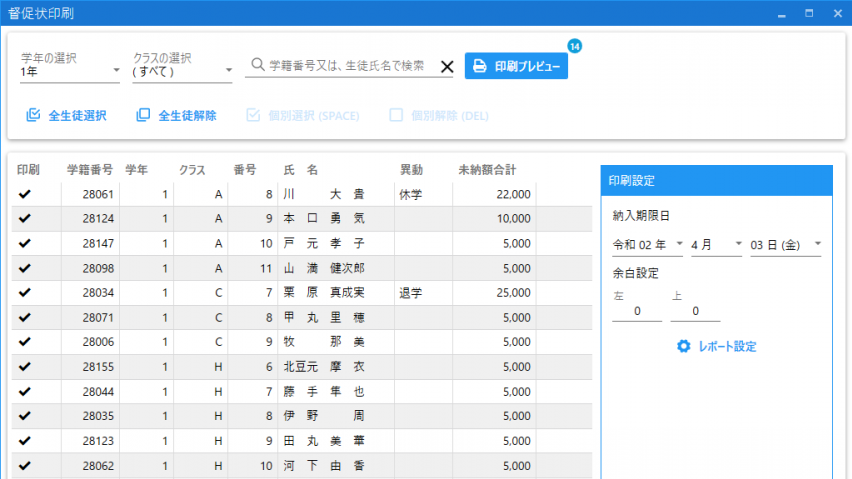Click the magnifier search icon
Screen dimensions: 852x479
(257, 66)
